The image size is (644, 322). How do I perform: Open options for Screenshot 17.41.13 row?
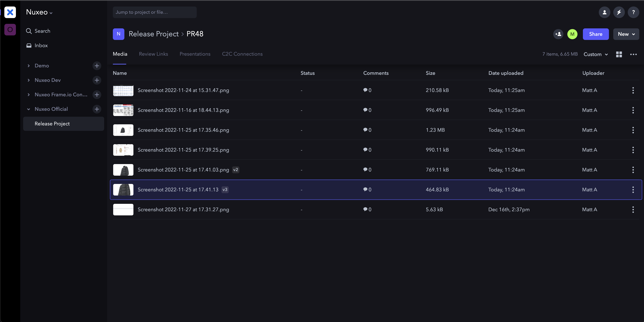click(633, 190)
